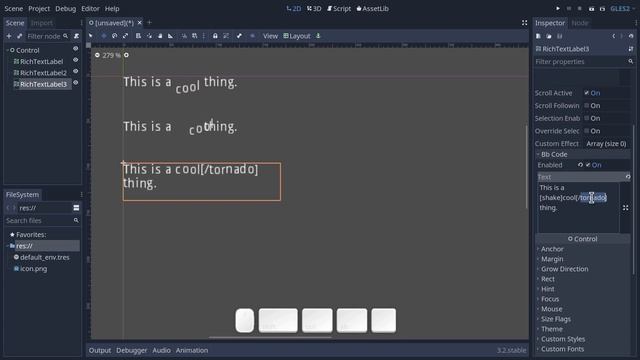Image resolution: width=640 pixels, height=360 pixels.
Task: Instance a child scene via link icon
Action: [x=19, y=36]
